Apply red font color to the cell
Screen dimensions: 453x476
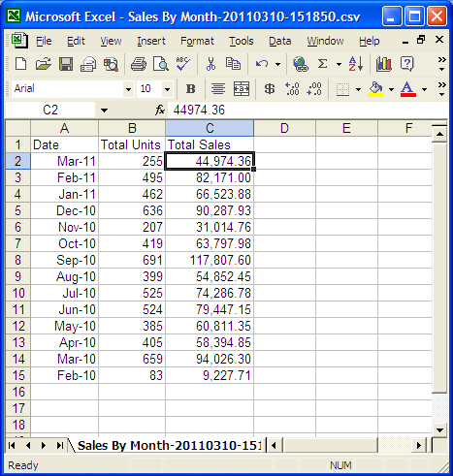408,89
